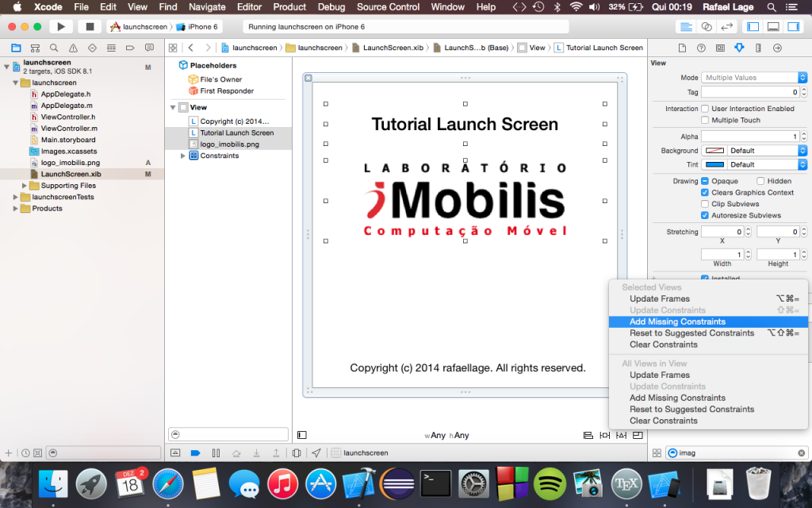Open Resolve Auto Layout Issues button
812x508 pixels.
coord(621,435)
